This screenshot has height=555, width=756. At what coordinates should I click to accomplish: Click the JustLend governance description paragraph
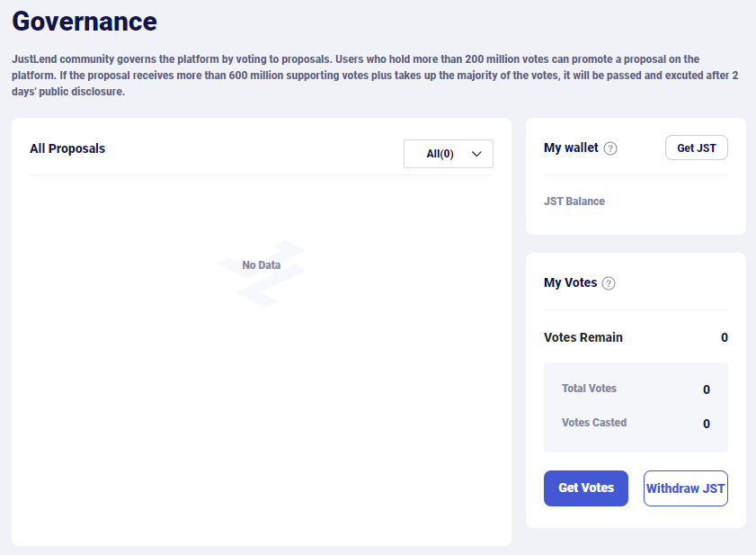375,76
